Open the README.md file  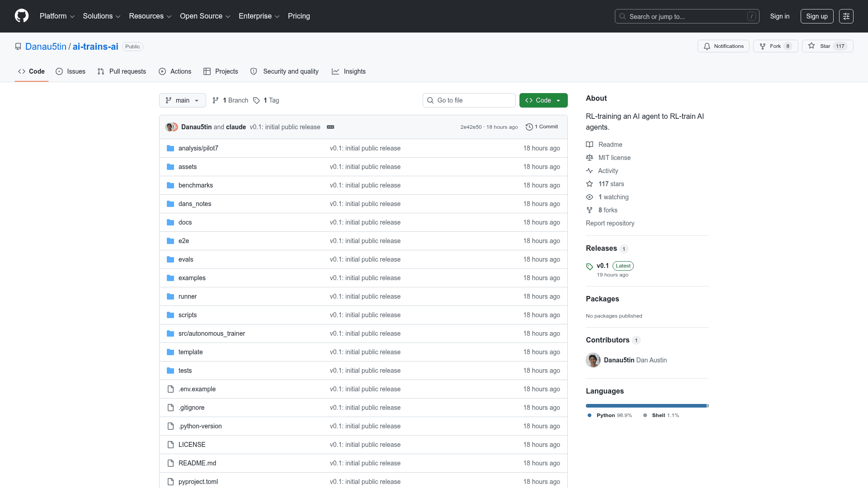point(197,463)
